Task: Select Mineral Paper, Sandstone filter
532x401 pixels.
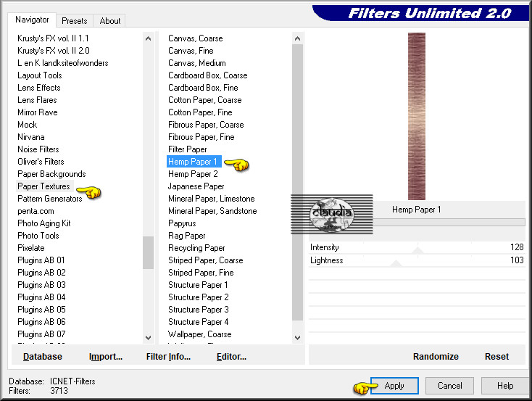Action: pos(212,211)
